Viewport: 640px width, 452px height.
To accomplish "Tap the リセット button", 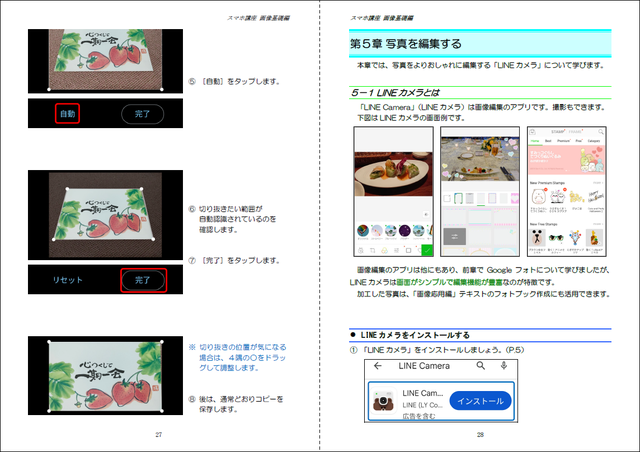I will 68,280.
